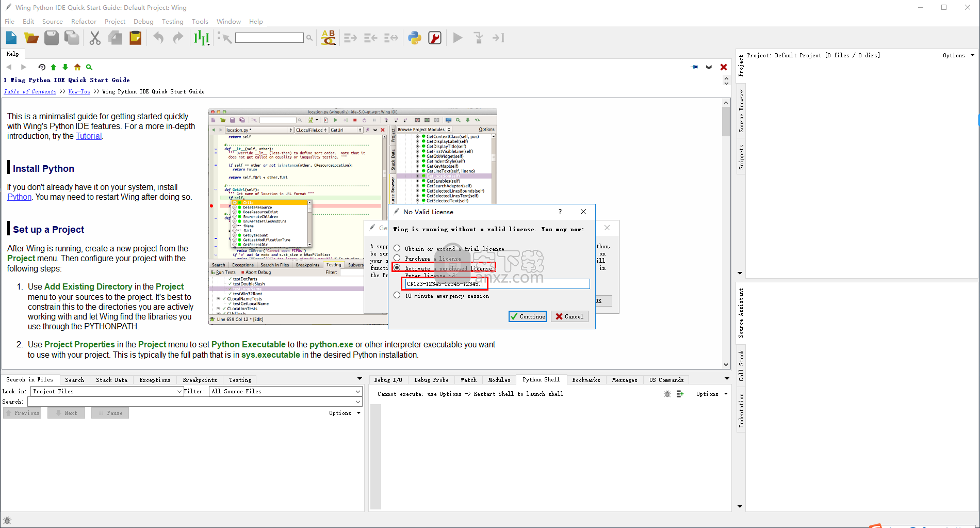980x528 pixels.
Task: Paste from the clipboard icon
Action: [x=135, y=38]
